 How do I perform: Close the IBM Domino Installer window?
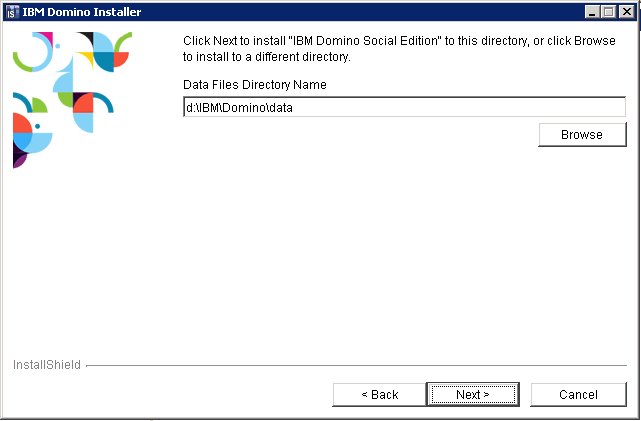coord(626,12)
